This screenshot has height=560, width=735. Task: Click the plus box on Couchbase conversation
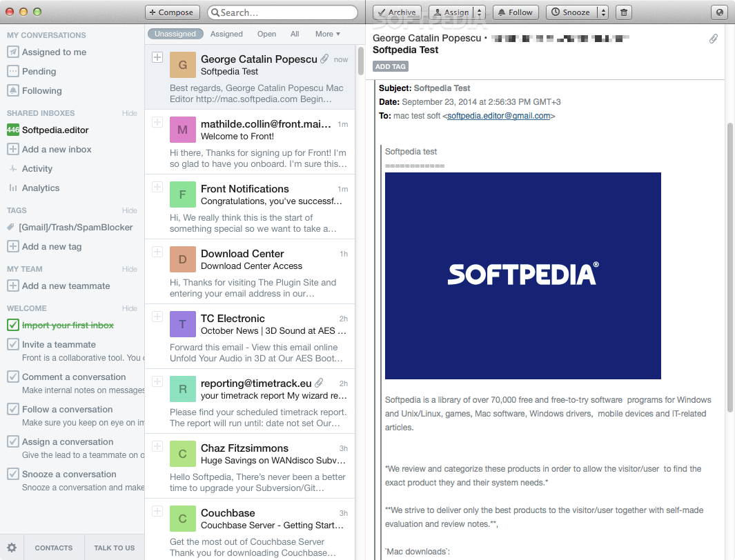pyautogui.click(x=157, y=511)
